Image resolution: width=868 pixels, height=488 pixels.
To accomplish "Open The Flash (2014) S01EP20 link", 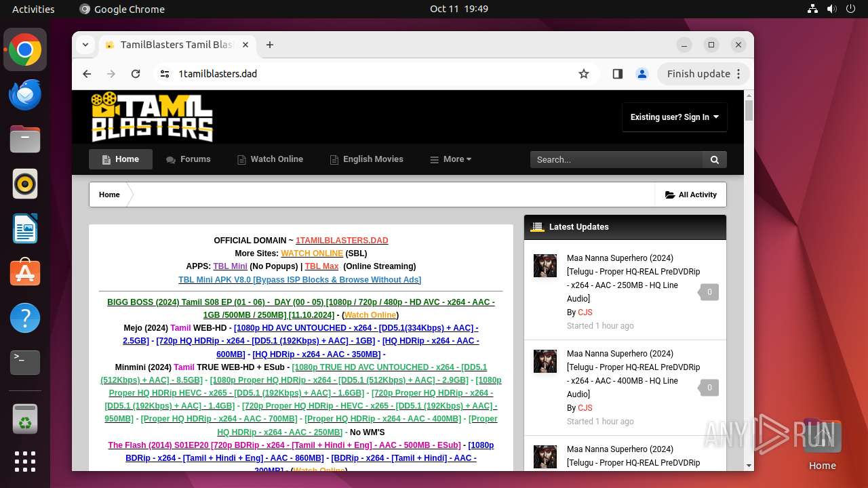I will (x=284, y=445).
